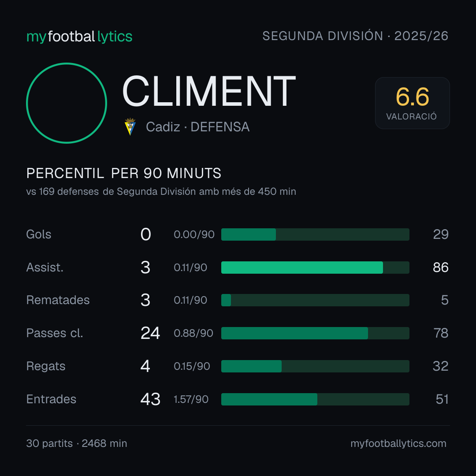Click the Assist. percentile value 86
476x476 pixels.
(440, 268)
